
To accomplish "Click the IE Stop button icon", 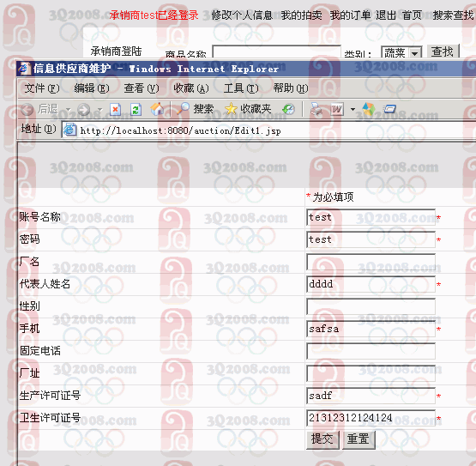I will [115, 109].
